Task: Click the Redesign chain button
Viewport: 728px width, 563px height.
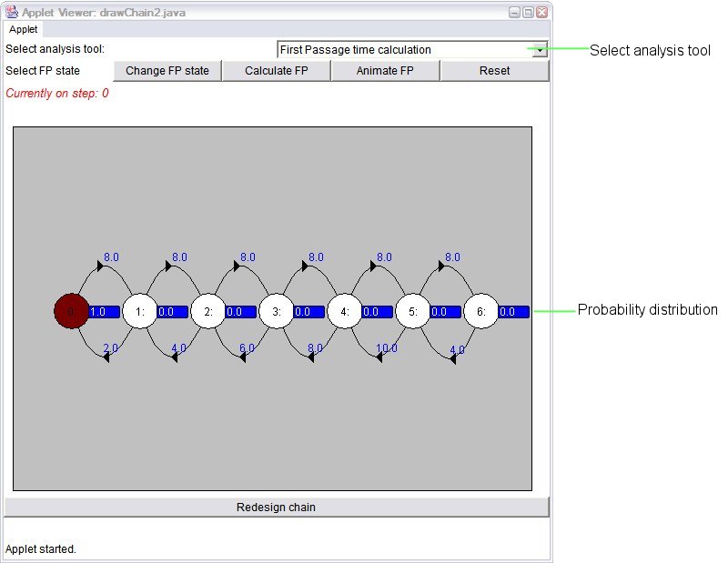Action: [277, 508]
